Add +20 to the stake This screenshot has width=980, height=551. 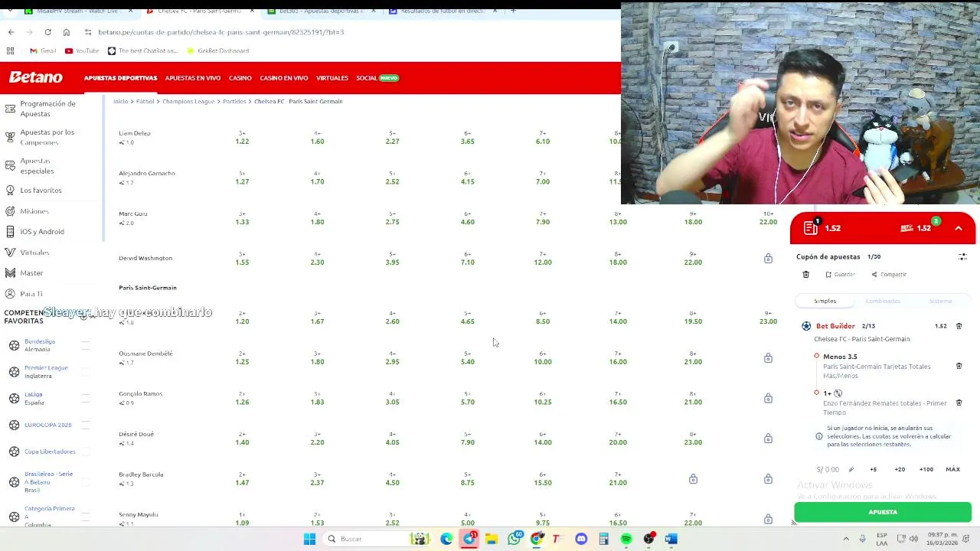click(x=900, y=469)
